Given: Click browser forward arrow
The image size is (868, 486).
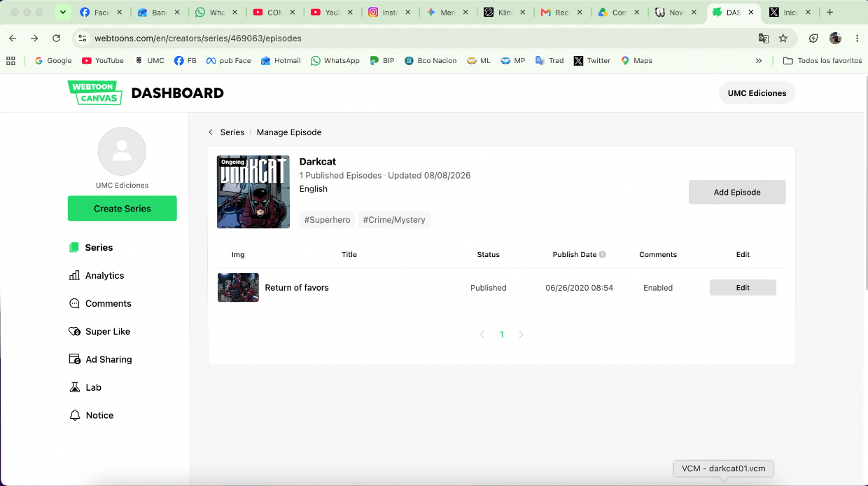Looking at the screenshot, I should pos(34,39).
